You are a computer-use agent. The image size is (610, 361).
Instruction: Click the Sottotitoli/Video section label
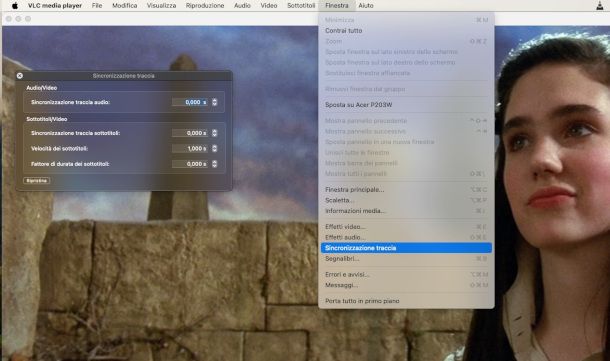point(47,119)
